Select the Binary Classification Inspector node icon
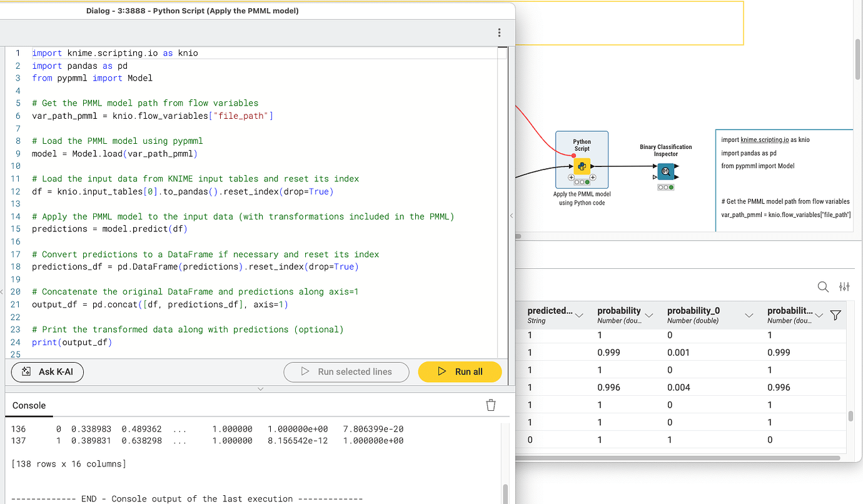The height and width of the screenshot is (504, 863). pyautogui.click(x=665, y=171)
